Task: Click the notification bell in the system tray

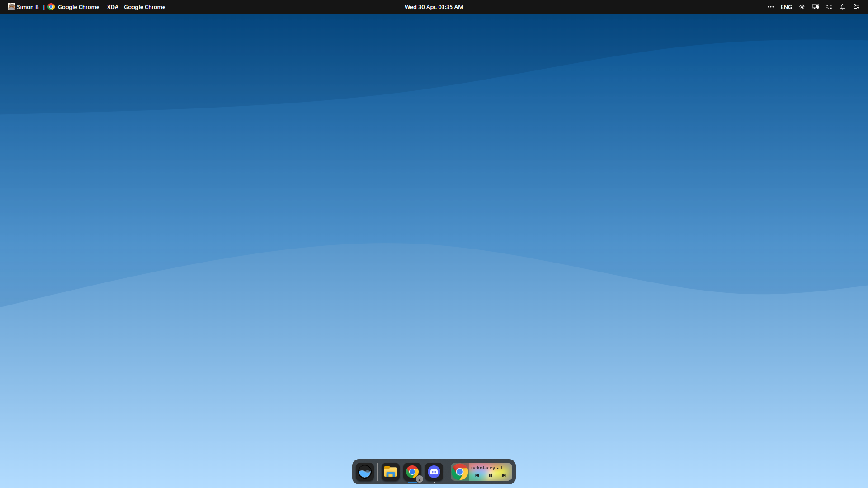Action: coord(842,7)
